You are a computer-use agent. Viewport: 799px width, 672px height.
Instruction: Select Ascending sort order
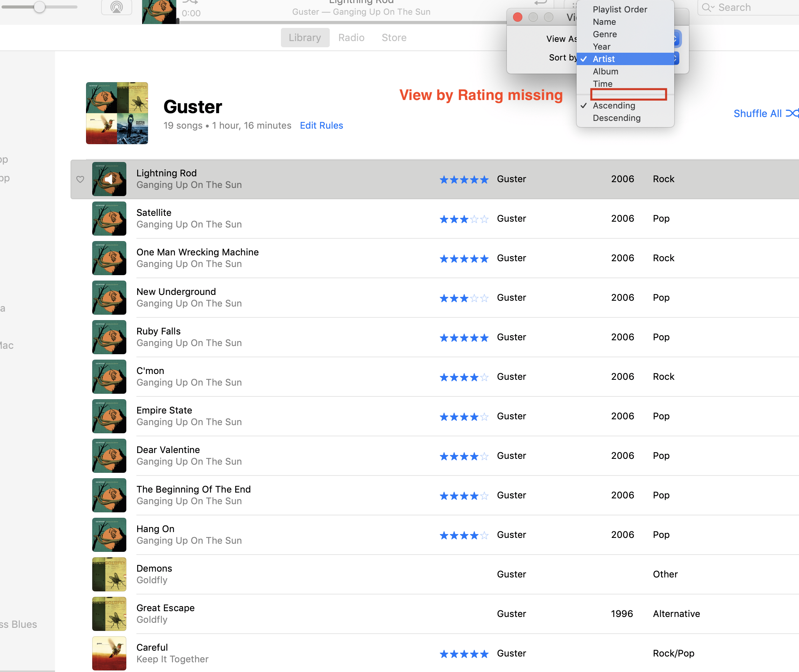pyautogui.click(x=614, y=105)
